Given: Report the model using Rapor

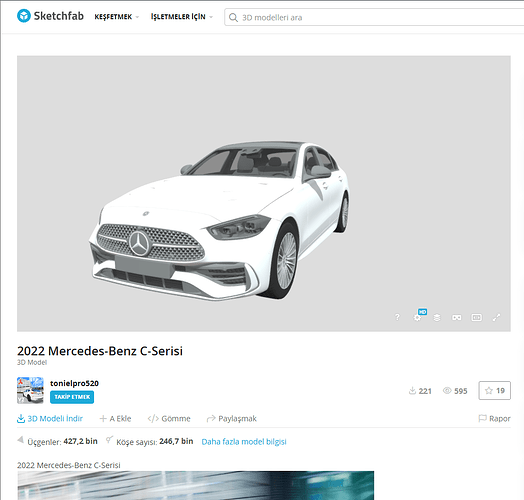Looking at the screenshot, I should coord(495,418).
